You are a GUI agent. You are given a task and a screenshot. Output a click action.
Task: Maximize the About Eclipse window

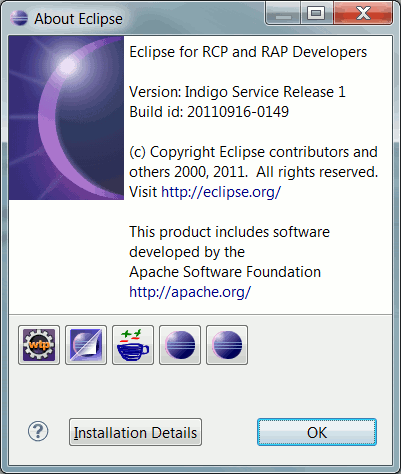click(x=316, y=13)
